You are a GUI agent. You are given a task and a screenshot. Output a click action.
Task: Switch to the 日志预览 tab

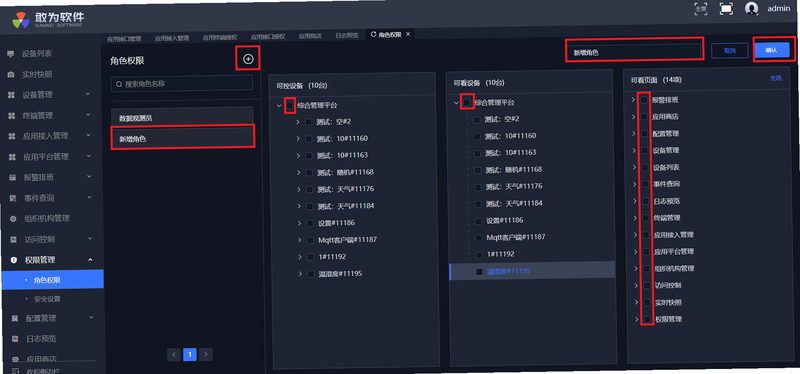point(347,36)
